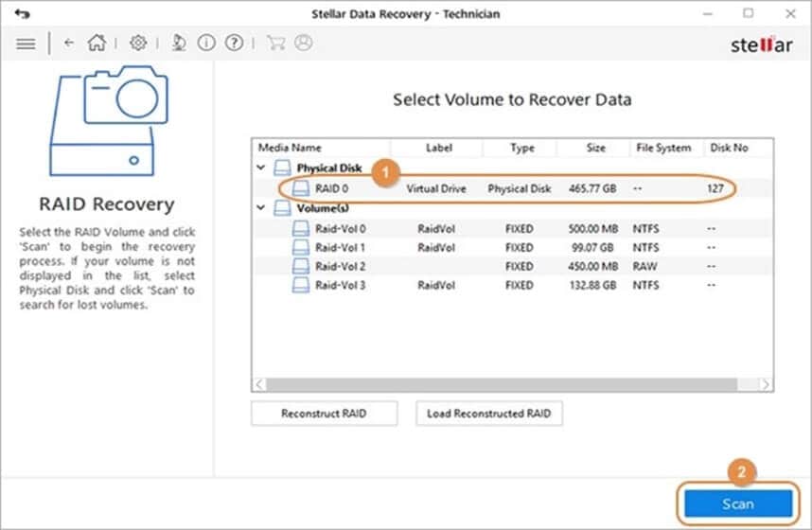Screen dimensions: 812x530
Task: Open the settings gear icon
Action: pos(138,43)
